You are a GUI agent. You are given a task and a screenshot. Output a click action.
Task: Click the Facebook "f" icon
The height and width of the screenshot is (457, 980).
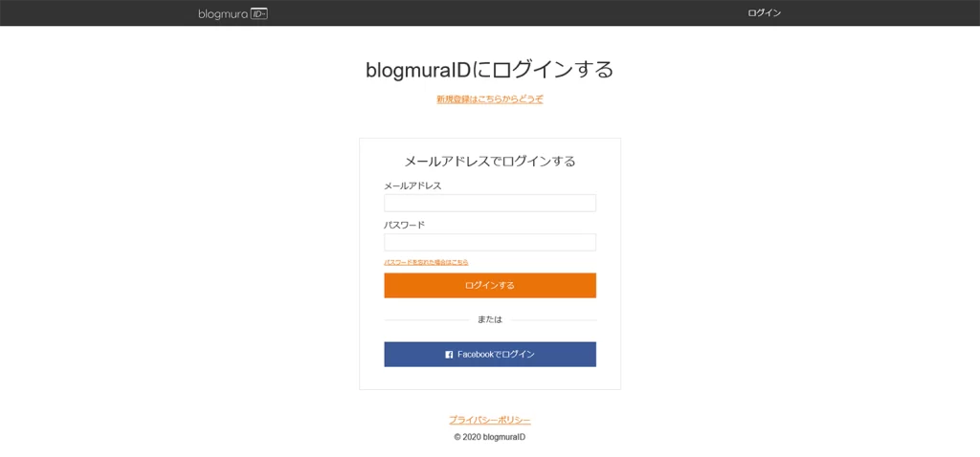pyautogui.click(x=449, y=355)
